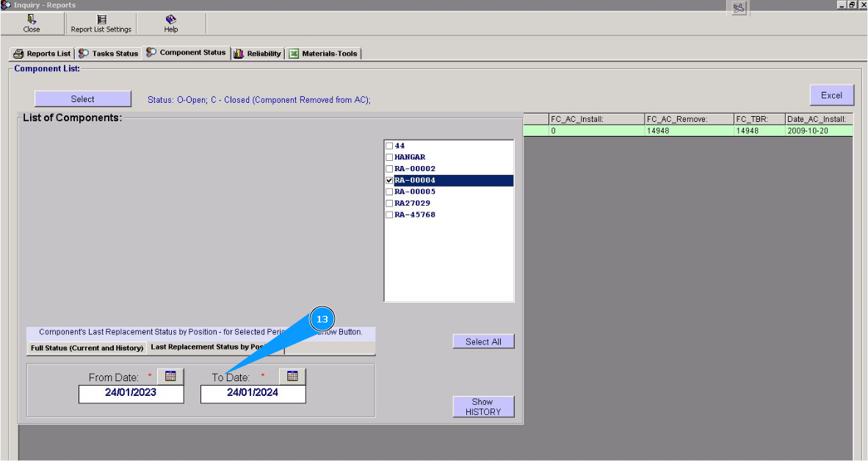Click the Status: O-Open; C - Closed text
The image size is (868, 462).
tap(259, 100)
